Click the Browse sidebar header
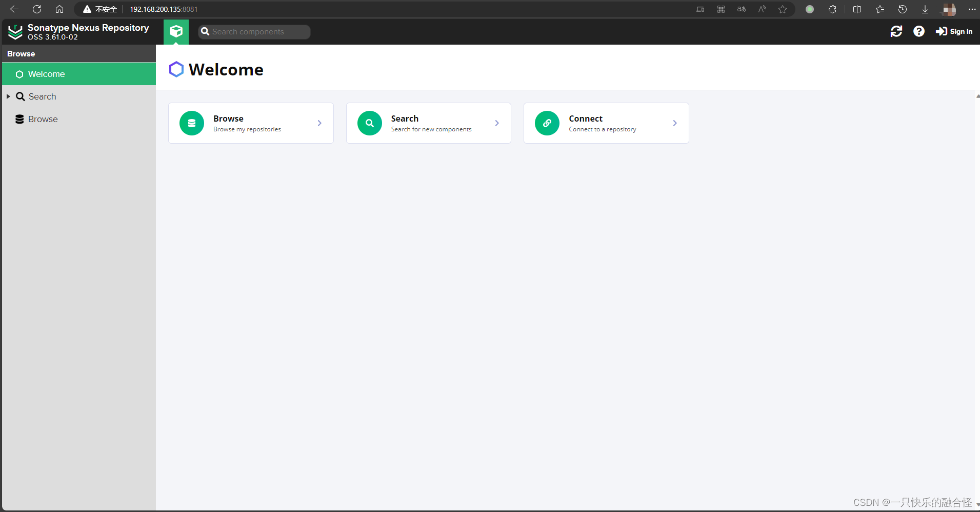 [x=79, y=53]
